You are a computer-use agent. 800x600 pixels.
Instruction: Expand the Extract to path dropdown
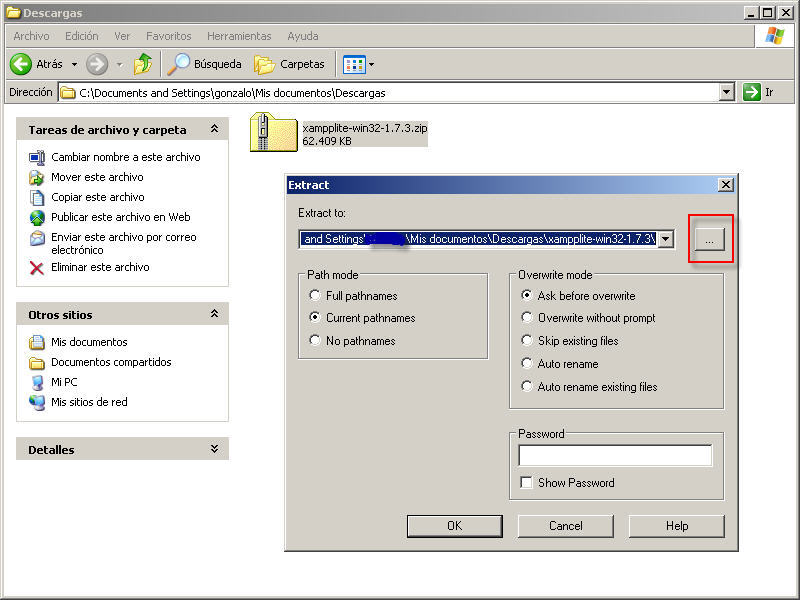click(667, 239)
